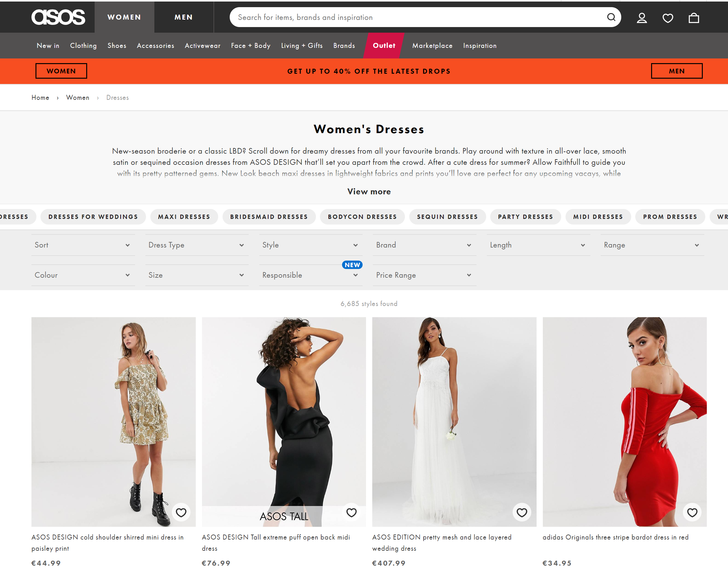Open the Dress Type dropdown
The image size is (728, 570).
(x=195, y=244)
